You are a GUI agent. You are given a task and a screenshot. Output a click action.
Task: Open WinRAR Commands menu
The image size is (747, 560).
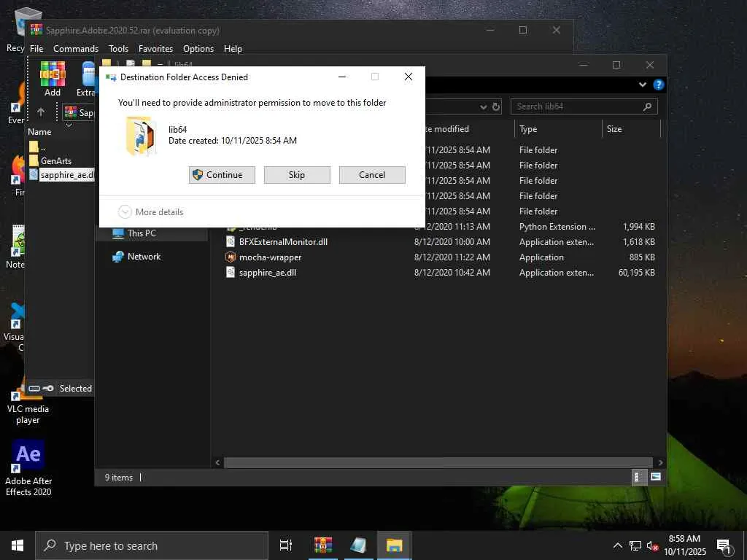[x=76, y=49]
